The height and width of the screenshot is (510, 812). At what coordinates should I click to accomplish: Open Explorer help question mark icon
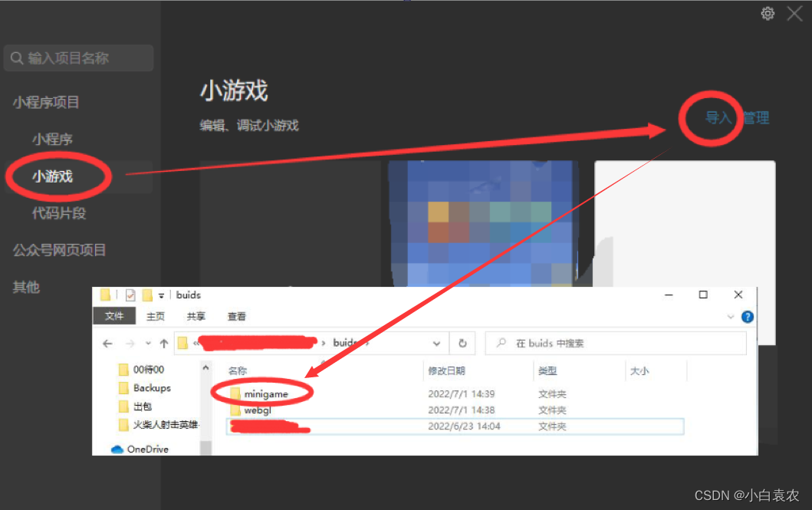(x=748, y=317)
